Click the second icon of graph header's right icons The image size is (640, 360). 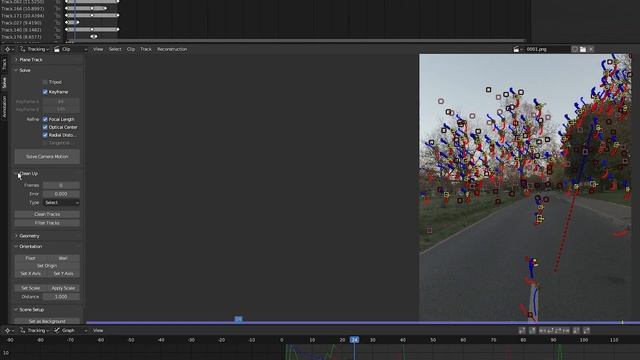point(532,331)
